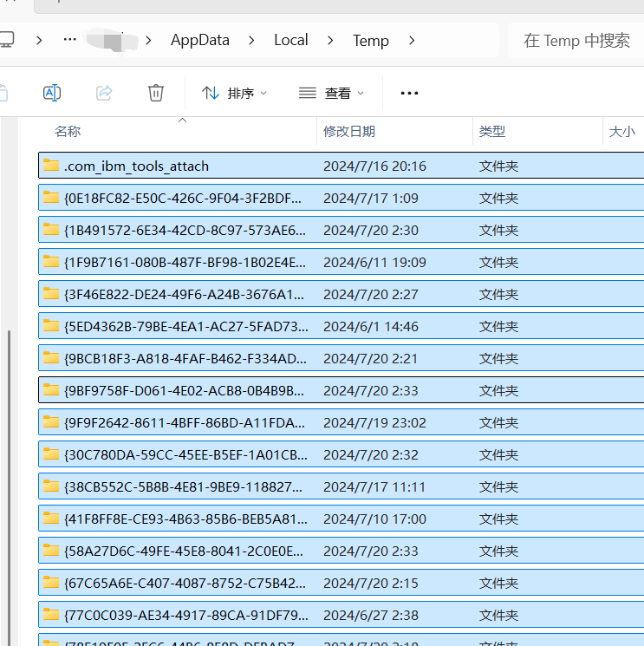The image size is (644, 646).
Task: Sort by the Size (大小) column
Action: click(x=621, y=132)
